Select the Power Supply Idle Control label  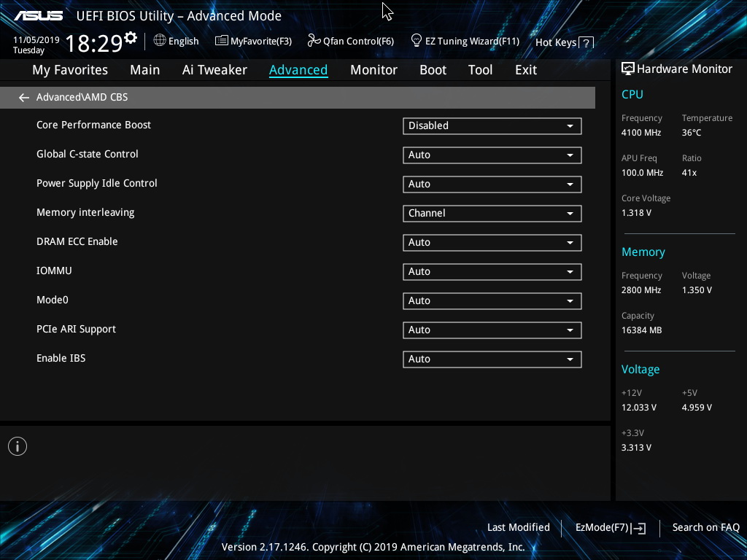tap(97, 183)
